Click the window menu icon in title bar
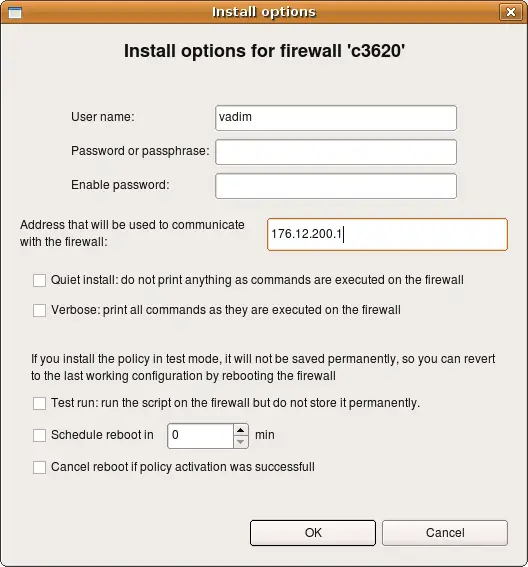This screenshot has width=528, height=567. pyautogui.click(x=15, y=13)
